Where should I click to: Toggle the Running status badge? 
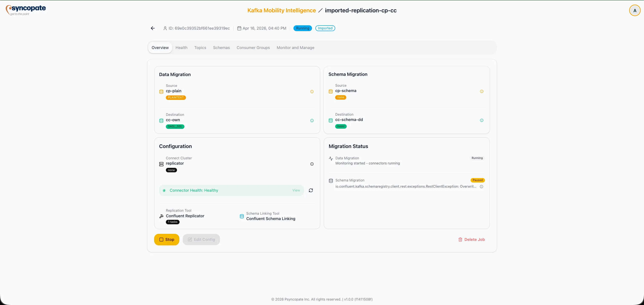[x=302, y=28]
